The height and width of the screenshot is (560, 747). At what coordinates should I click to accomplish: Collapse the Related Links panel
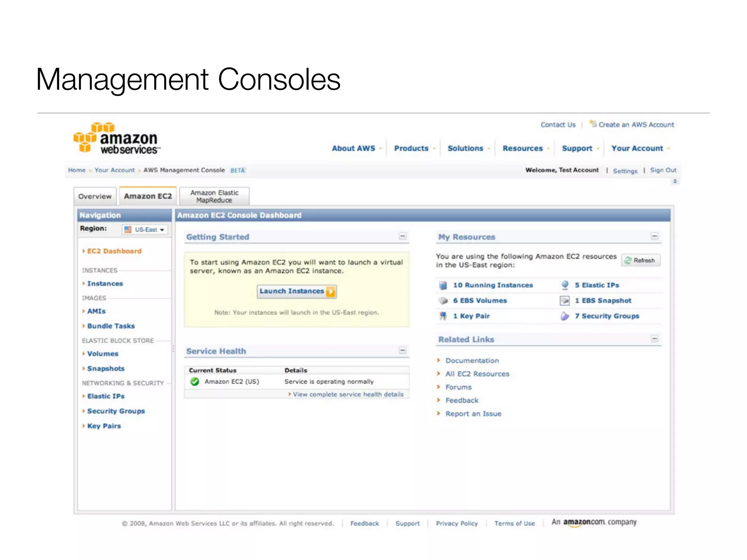coord(655,339)
